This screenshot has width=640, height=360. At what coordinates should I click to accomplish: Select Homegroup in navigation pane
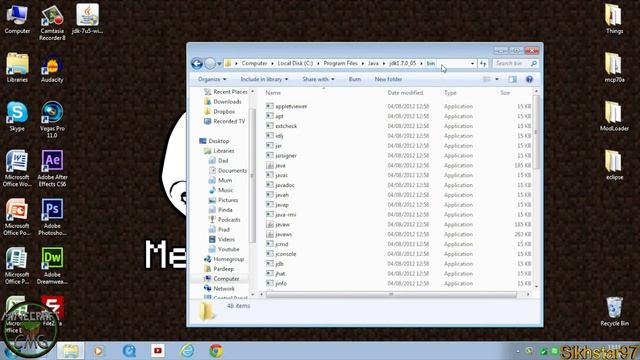click(224, 259)
